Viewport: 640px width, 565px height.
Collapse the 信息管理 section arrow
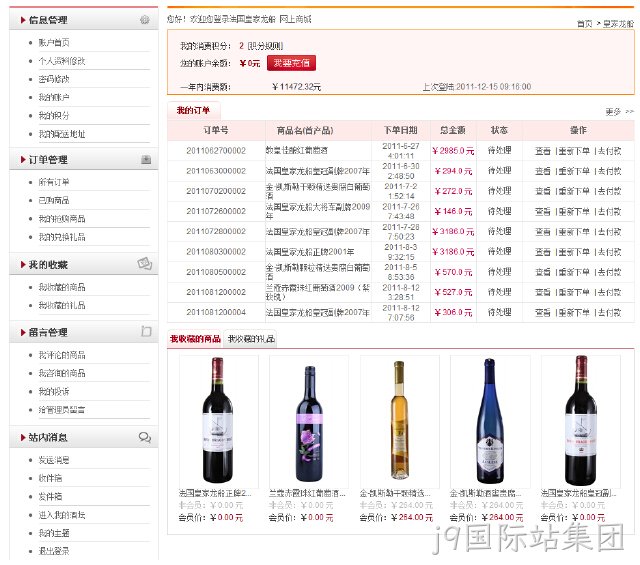(23, 20)
